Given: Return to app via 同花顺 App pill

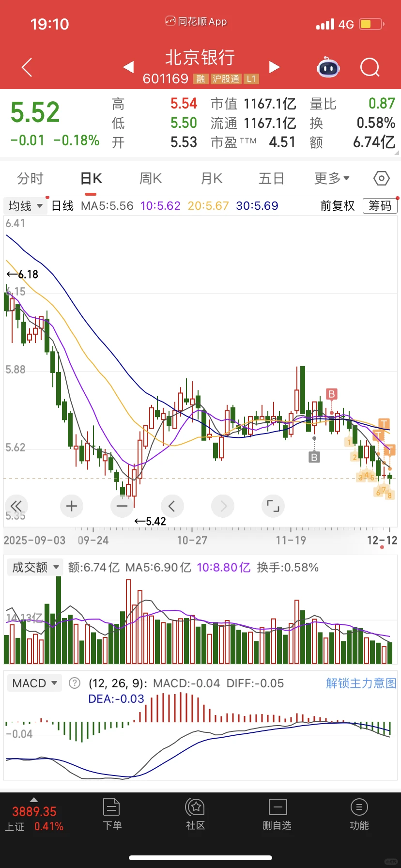Looking at the screenshot, I should (196, 21).
